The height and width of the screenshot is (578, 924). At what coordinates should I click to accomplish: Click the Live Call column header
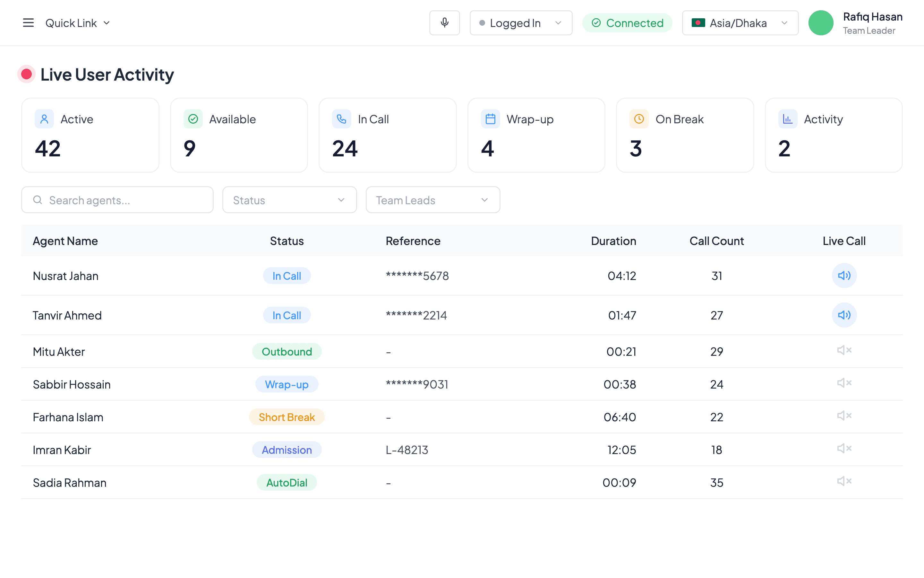pos(844,241)
